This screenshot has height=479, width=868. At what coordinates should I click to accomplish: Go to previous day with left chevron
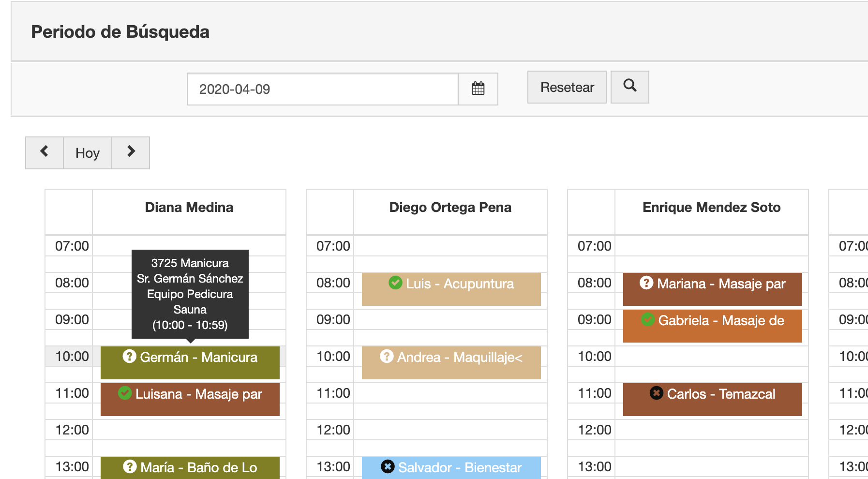coord(44,152)
